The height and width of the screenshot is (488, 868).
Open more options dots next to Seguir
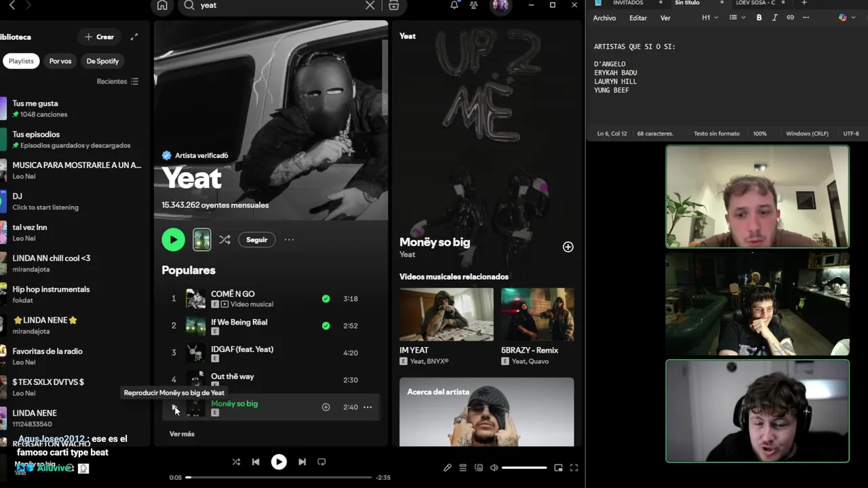click(289, 239)
